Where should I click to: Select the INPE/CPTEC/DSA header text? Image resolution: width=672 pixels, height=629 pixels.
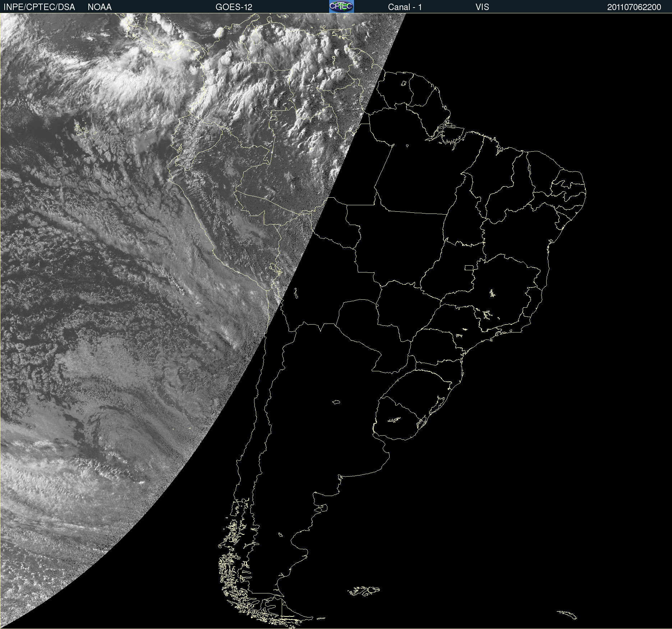click(x=39, y=7)
